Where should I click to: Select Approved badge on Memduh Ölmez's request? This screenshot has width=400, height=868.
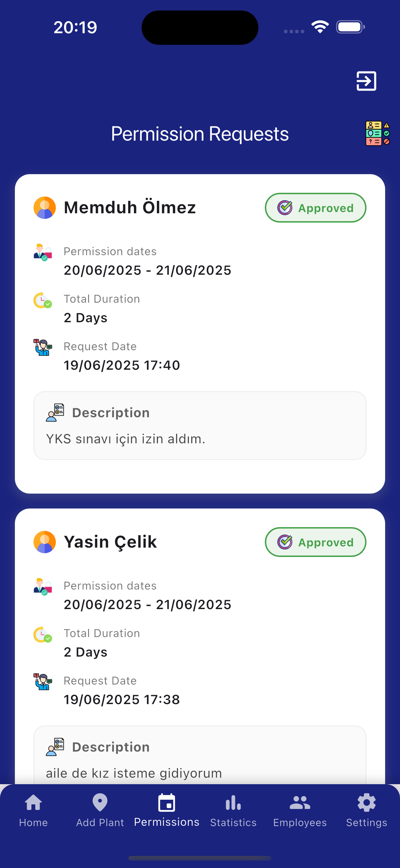[x=315, y=208]
